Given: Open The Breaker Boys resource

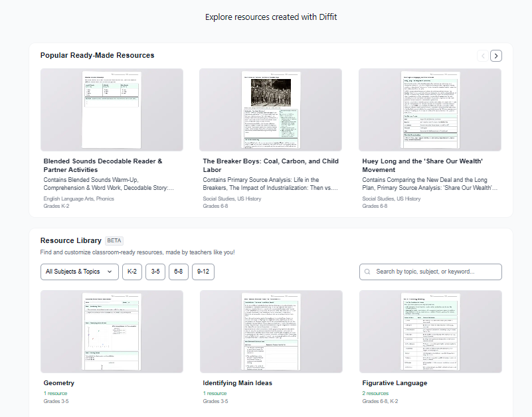Looking at the screenshot, I should click(x=269, y=165).
